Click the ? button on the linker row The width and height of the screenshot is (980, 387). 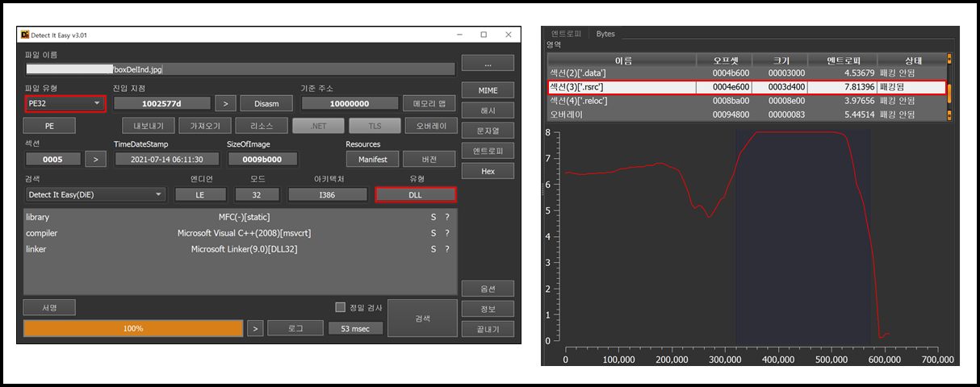pos(446,249)
